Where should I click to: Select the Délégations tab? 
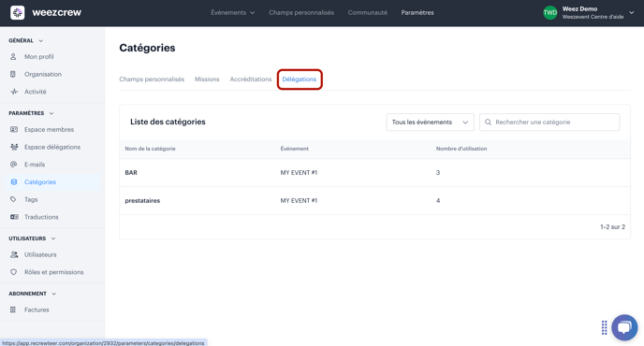pyautogui.click(x=299, y=79)
